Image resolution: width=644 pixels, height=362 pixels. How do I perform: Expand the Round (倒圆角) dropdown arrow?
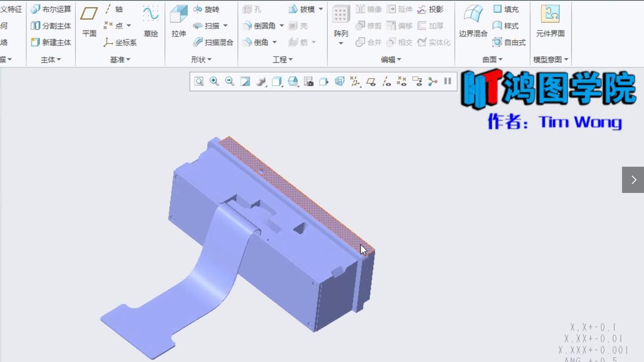[x=281, y=26]
